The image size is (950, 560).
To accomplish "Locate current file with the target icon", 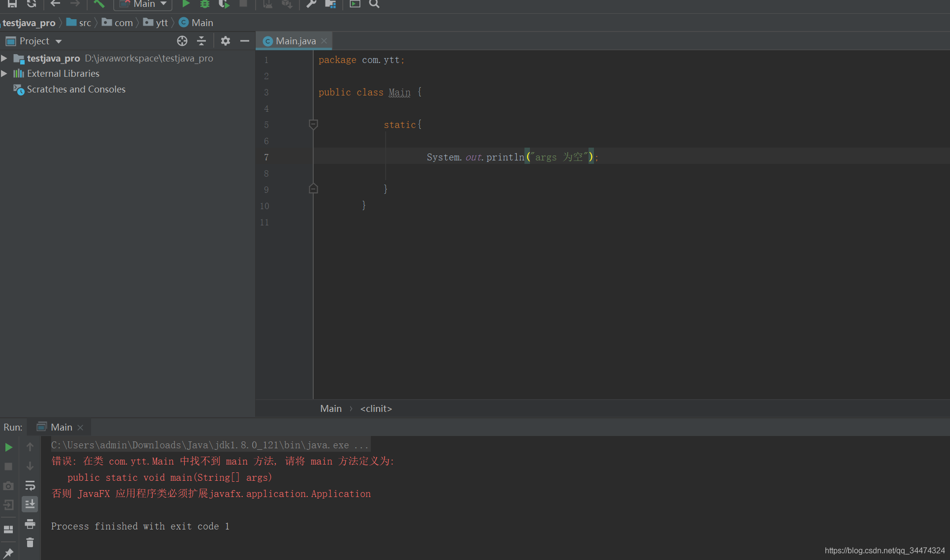I will click(182, 41).
